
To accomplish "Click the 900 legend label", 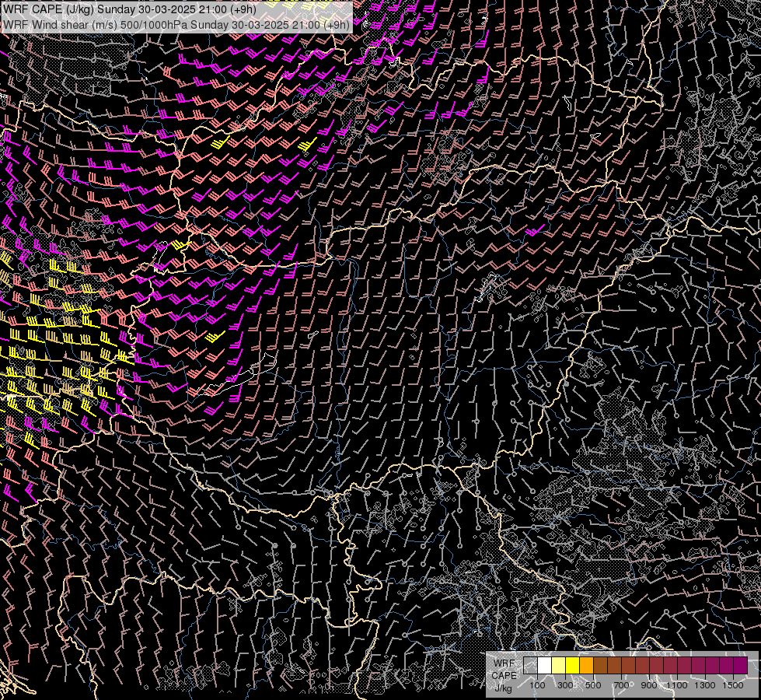I will click(649, 685).
